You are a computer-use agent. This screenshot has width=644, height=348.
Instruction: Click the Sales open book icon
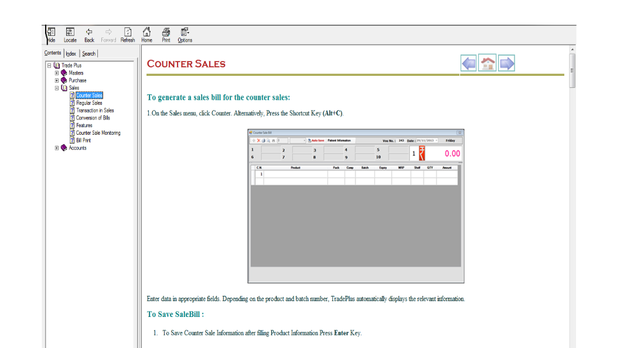[x=64, y=88]
